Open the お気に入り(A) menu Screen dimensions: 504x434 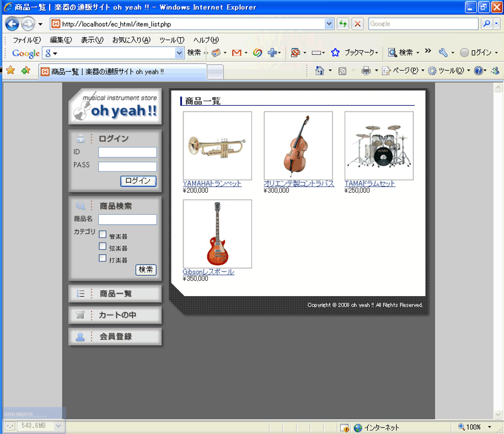[x=131, y=40]
